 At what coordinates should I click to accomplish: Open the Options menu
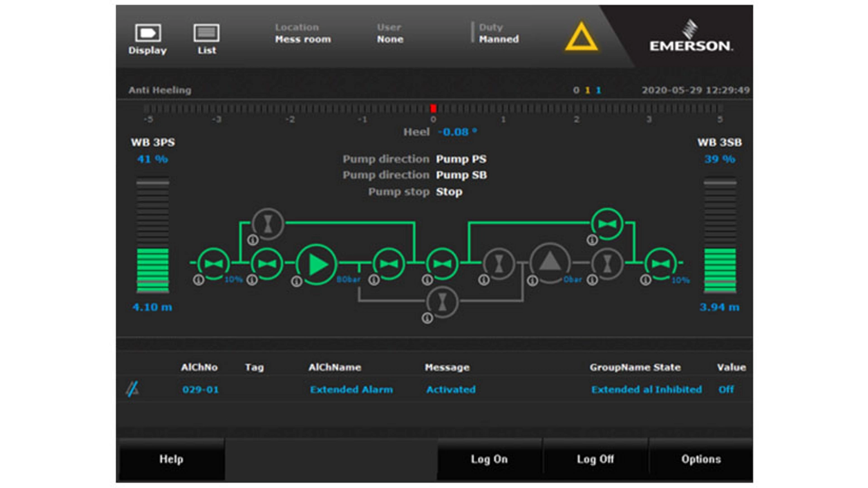[x=702, y=459]
